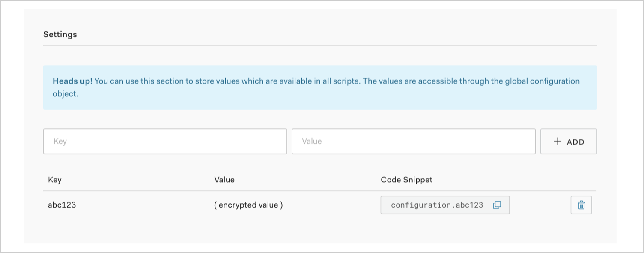The height and width of the screenshot is (253, 644).
Task: Delete the abc123 setting with trash icon
Action: (581, 205)
